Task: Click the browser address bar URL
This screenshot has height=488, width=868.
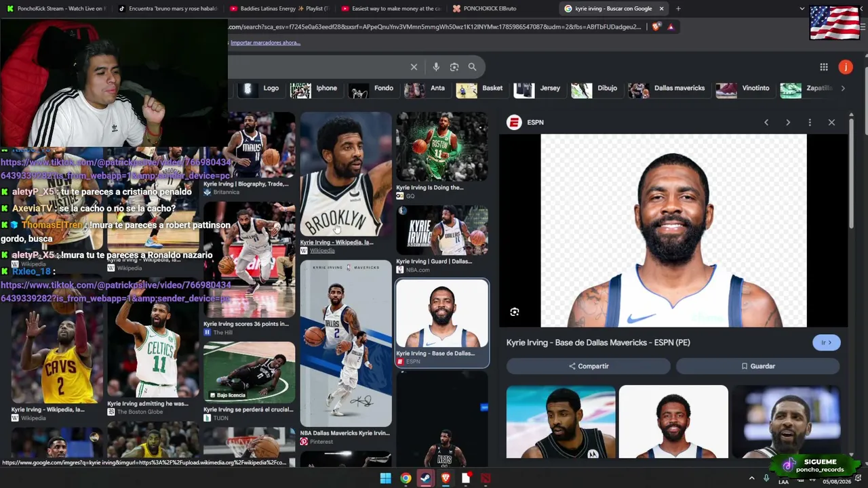Action: point(435,27)
